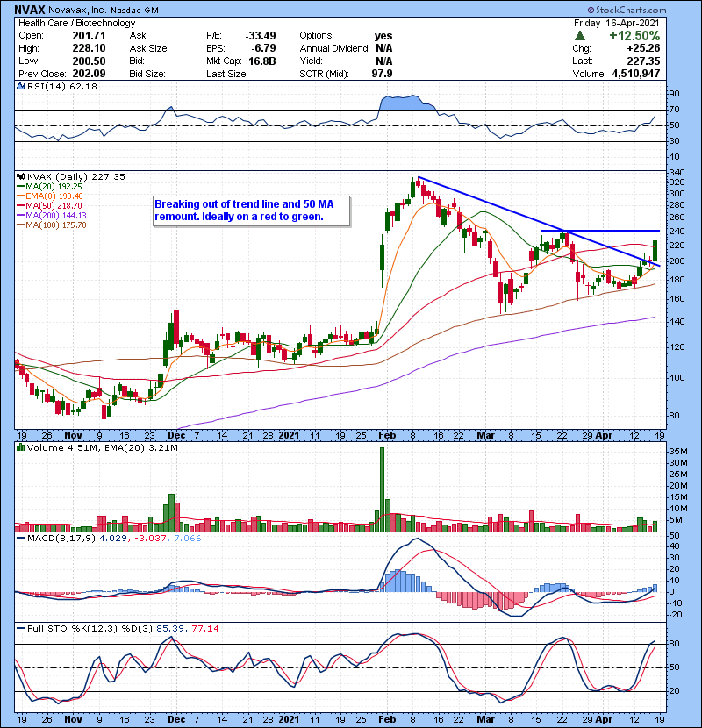The height and width of the screenshot is (728, 702).
Task: Click the Volume 4.51M, EMA(20) 3.21M label
Action: click(x=102, y=448)
